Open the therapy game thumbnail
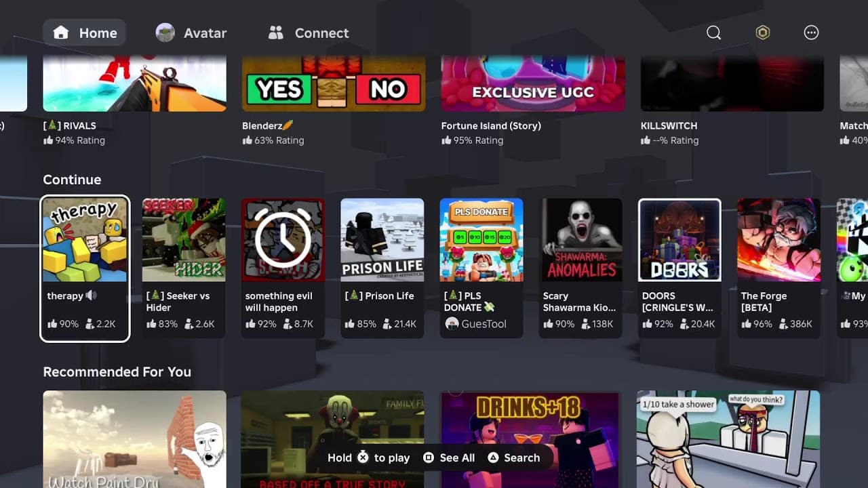The width and height of the screenshot is (868, 488). click(x=85, y=240)
